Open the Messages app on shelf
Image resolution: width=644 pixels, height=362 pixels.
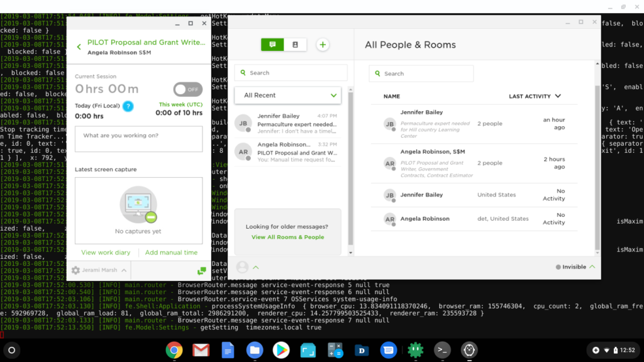click(389, 350)
